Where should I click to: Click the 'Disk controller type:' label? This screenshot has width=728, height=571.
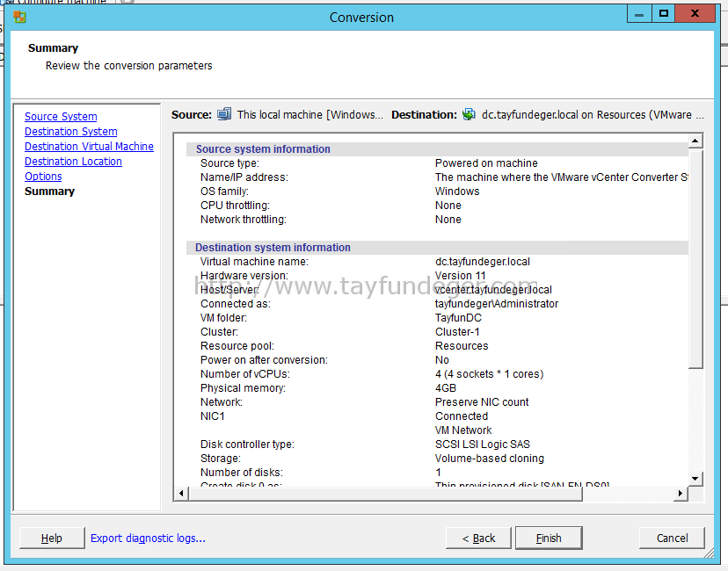[x=247, y=445]
